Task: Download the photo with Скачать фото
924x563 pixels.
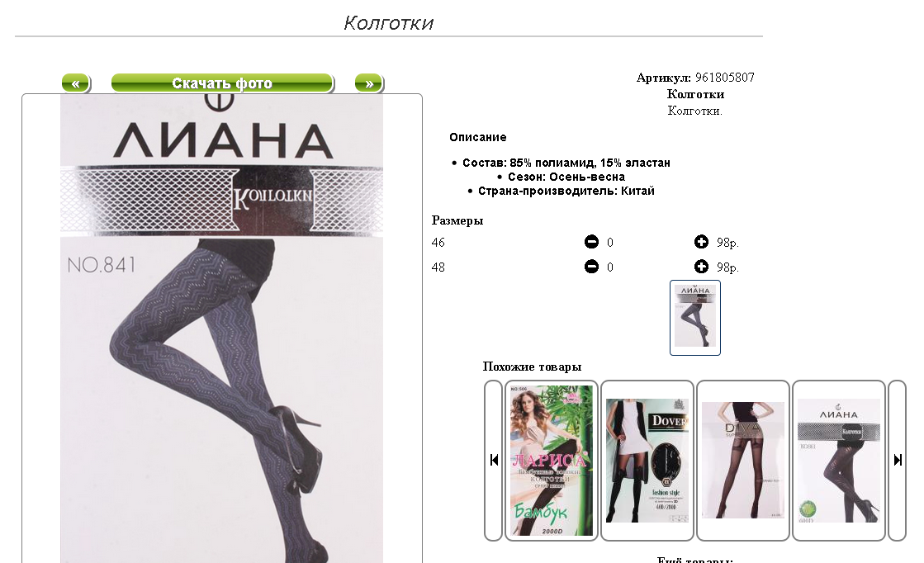Action: [x=222, y=83]
